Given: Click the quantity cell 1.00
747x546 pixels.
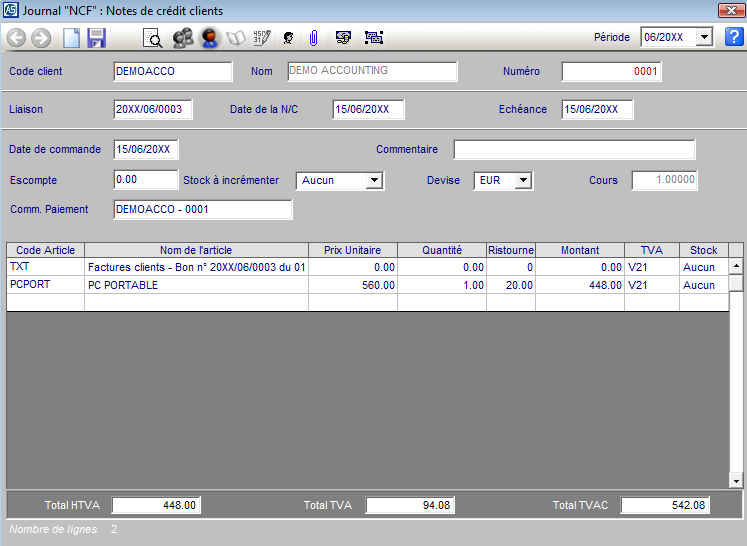Looking at the screenshot, I should [442, 285].
